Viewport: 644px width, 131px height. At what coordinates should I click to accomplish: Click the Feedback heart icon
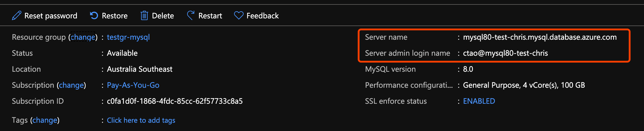pyautogui.click(x=239, y=15)
